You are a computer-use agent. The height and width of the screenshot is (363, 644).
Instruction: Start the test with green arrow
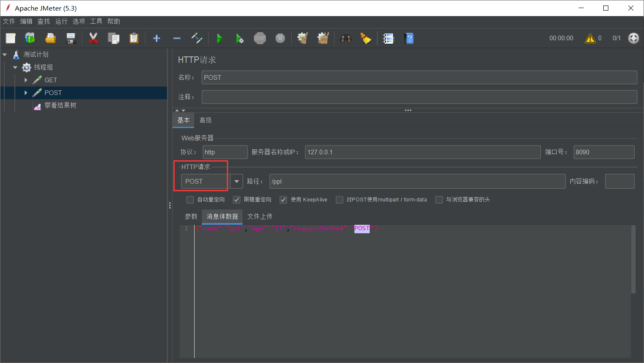tap(219, 38)
